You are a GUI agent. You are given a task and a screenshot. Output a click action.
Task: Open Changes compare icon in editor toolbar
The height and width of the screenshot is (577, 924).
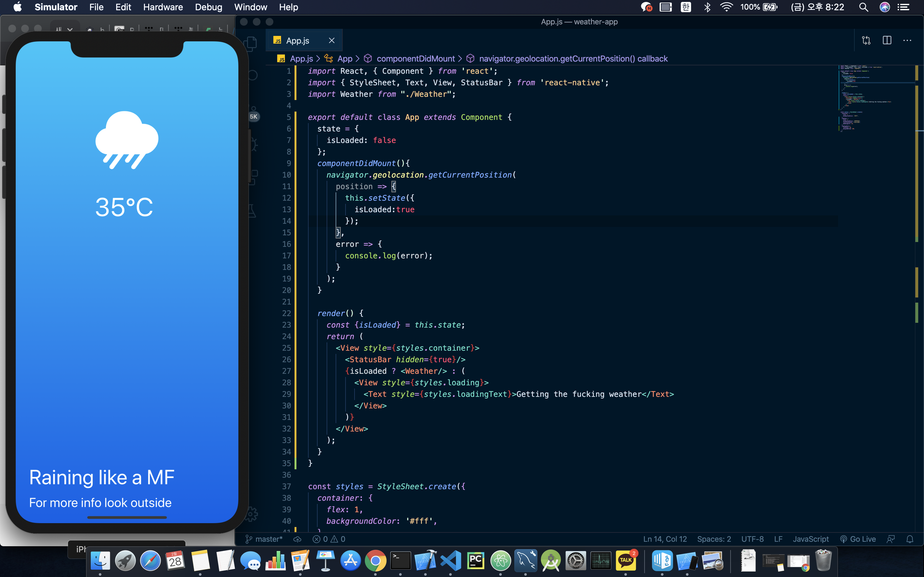pos(866,40)
